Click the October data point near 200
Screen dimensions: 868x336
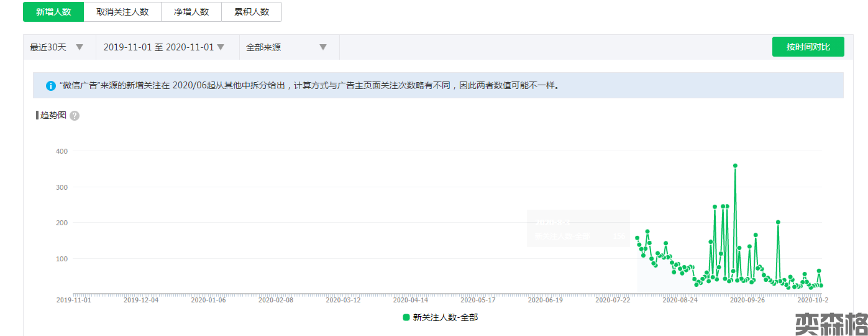778,222
